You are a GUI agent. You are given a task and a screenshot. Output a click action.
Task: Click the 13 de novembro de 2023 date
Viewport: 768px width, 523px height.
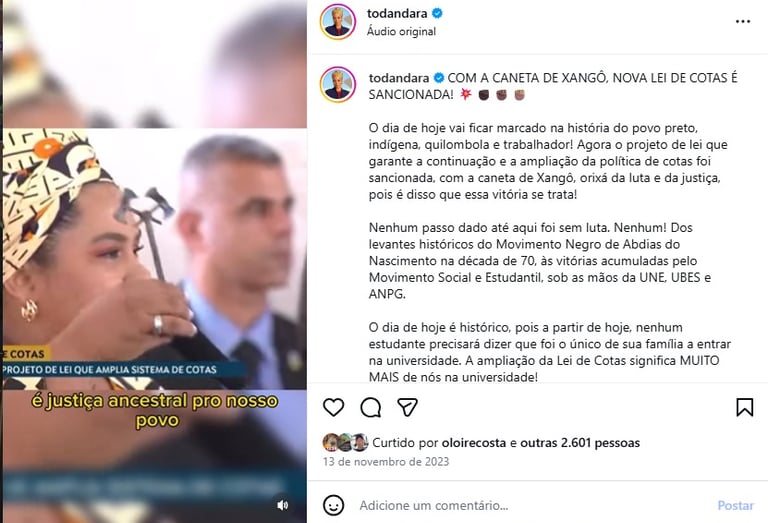pyautogui.click(x=386, y=461)
